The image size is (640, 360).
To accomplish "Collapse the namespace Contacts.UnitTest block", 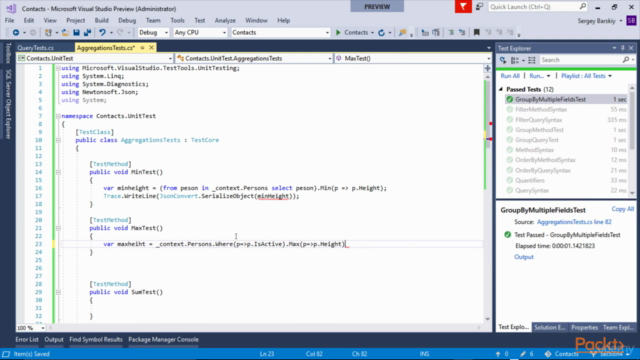I will 58,116.
